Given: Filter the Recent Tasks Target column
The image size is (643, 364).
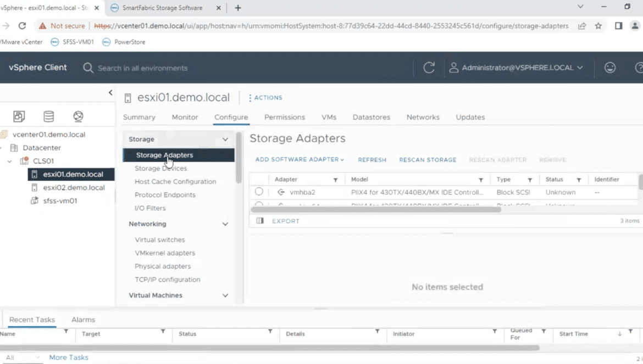Looking at the screenshot, I should [163, 331].
